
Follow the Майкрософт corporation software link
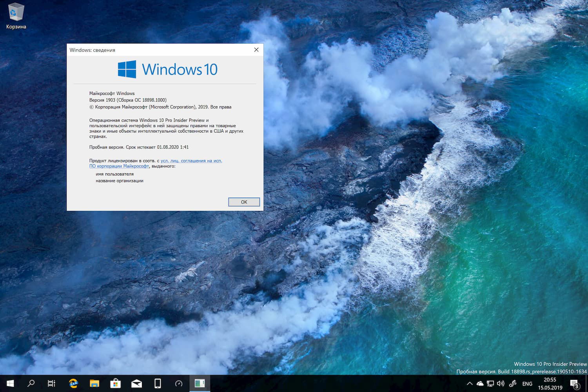120,166
